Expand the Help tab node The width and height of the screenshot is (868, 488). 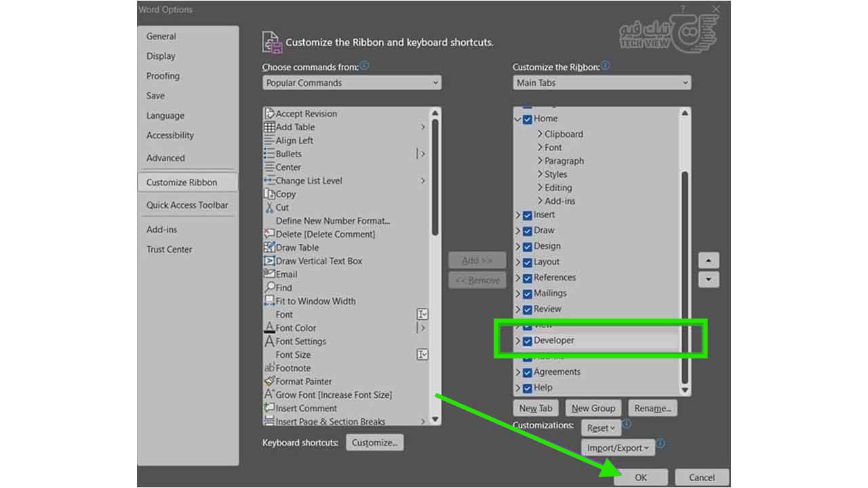[518, 388]
